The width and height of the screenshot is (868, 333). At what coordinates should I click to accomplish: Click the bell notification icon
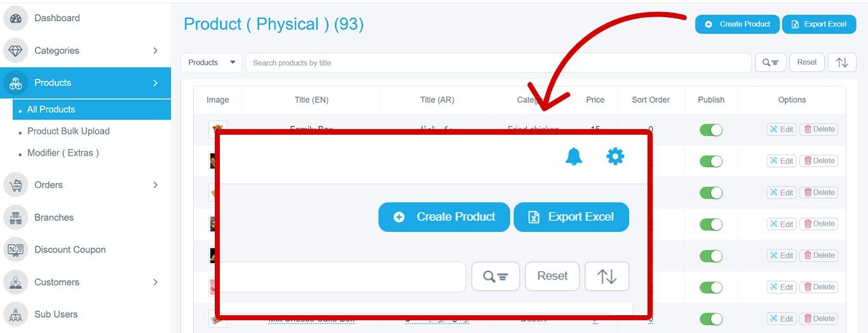(574, 156)
